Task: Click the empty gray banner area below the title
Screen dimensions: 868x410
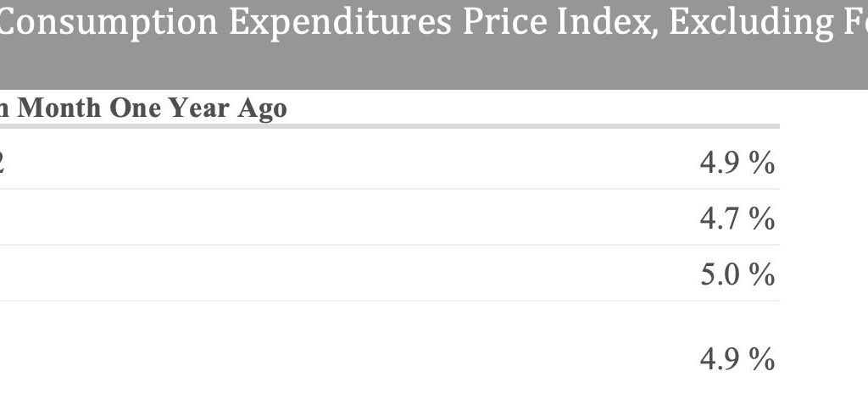Action: [434, 66]
